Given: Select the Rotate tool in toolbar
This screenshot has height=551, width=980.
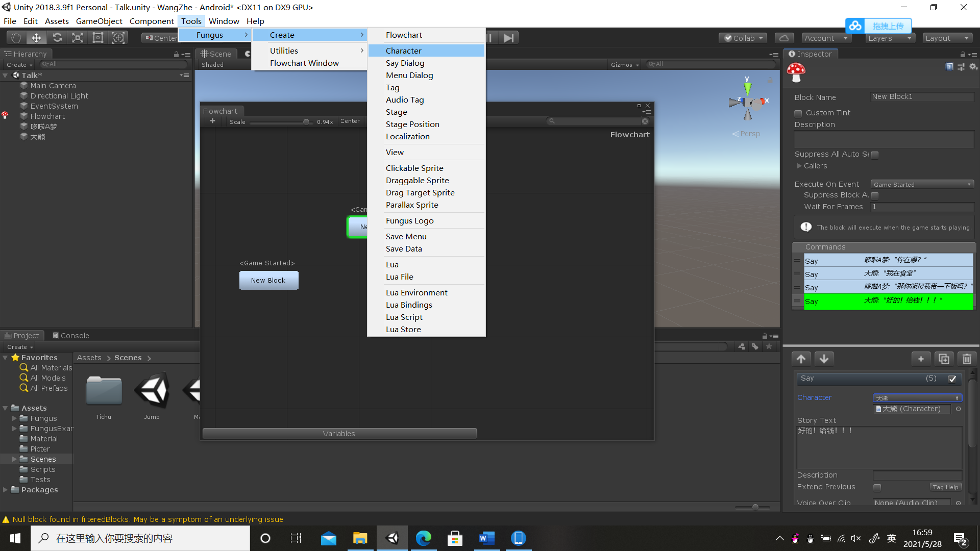Looking at the screenshot, I should pyautogui.click(x=57, y=38).
